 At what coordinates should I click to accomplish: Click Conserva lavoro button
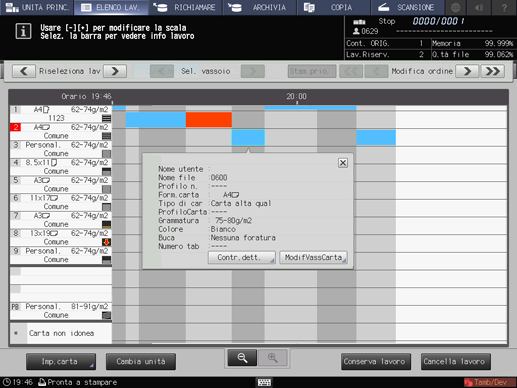(x=376, y=362)
